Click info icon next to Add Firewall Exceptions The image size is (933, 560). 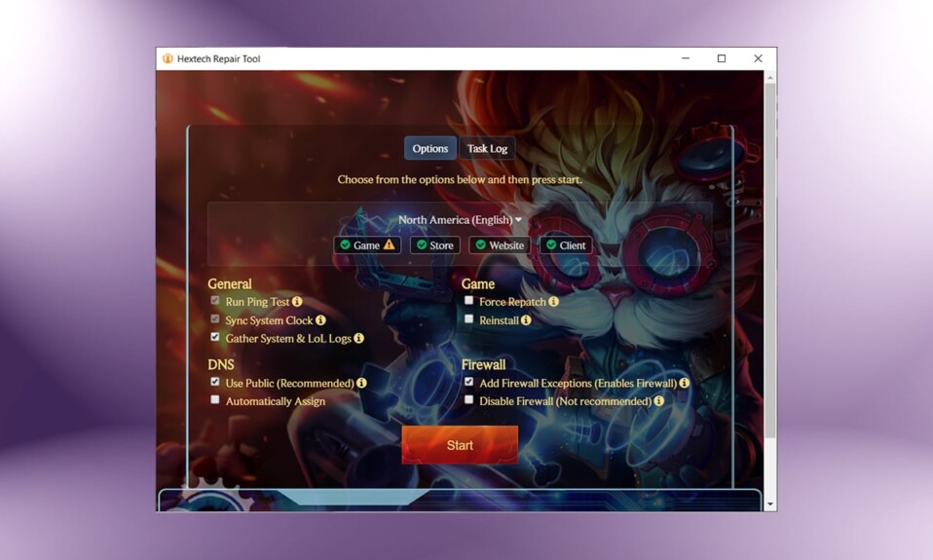685,383
